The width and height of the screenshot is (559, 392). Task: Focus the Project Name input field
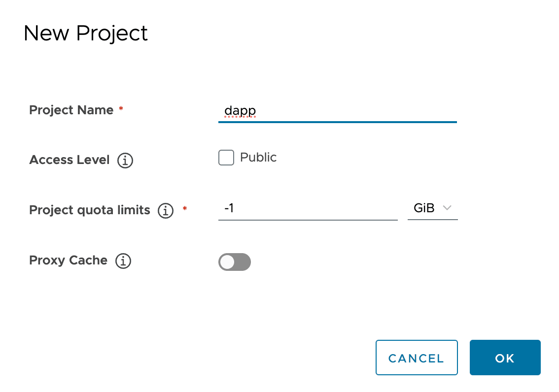pos(337,110)
